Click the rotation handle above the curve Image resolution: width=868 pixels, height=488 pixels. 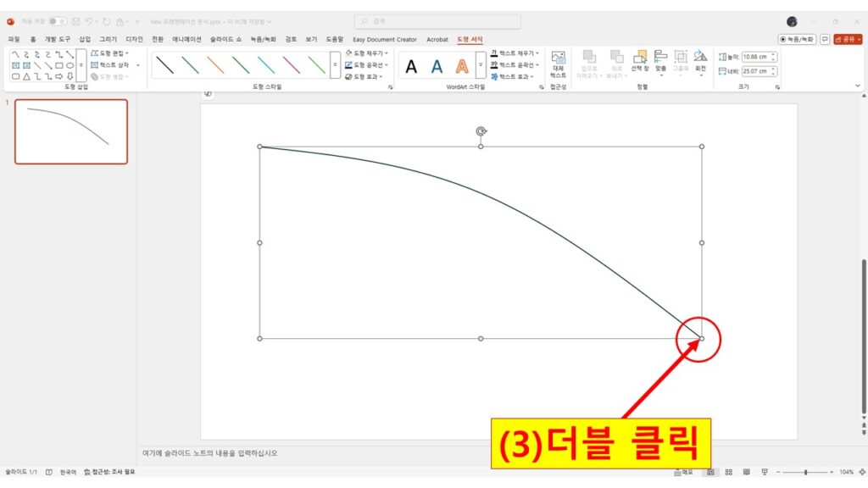(x=481, y=131)
